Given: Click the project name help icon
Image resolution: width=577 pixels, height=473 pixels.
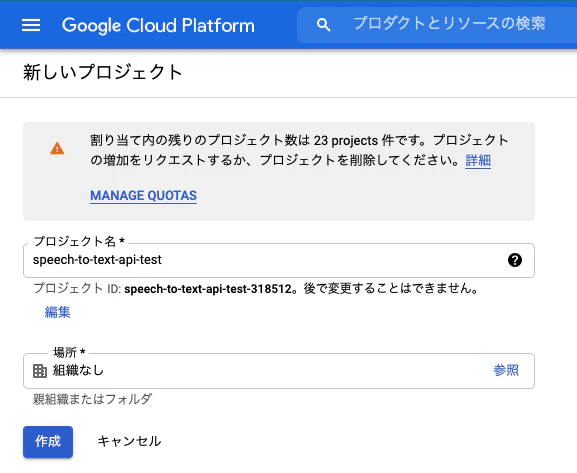Looking at the screenshot, I should tap(514, 260).
